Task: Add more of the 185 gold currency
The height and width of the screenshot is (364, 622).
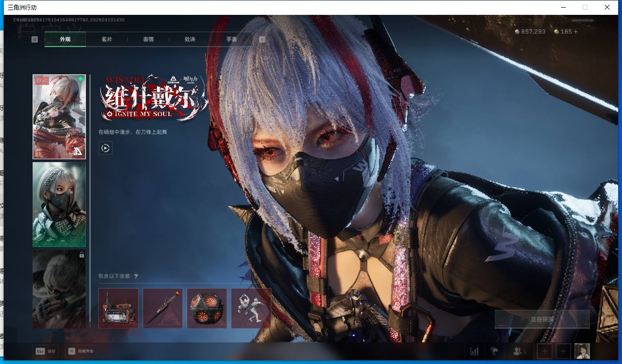Action: tap(576, 32)
